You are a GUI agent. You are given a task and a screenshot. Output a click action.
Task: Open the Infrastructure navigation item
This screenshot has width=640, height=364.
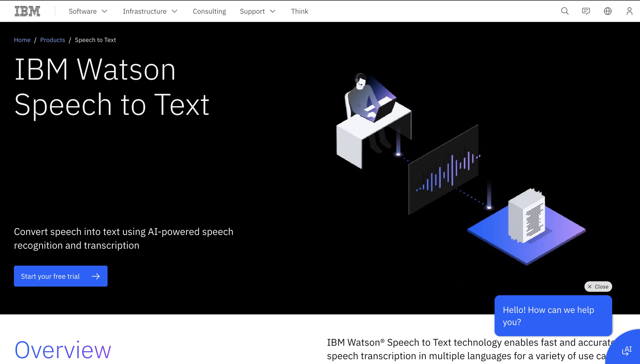(x=145, y=11)
